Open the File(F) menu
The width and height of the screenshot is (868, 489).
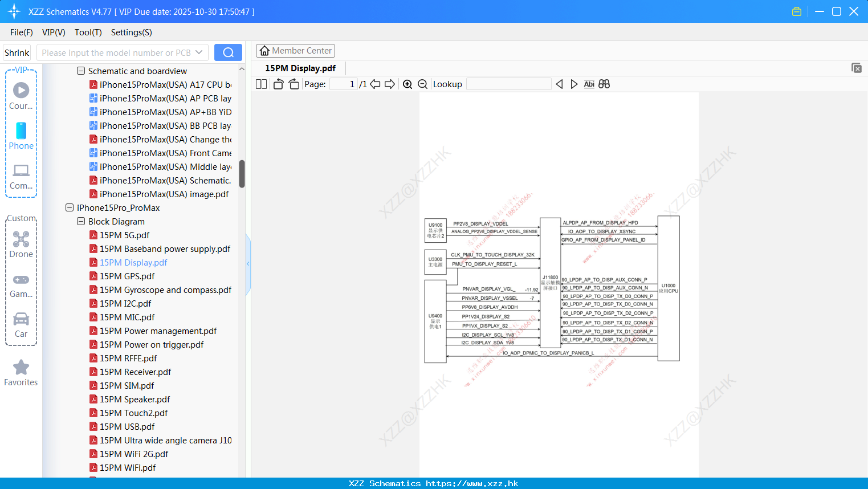[x=22, y=32]
